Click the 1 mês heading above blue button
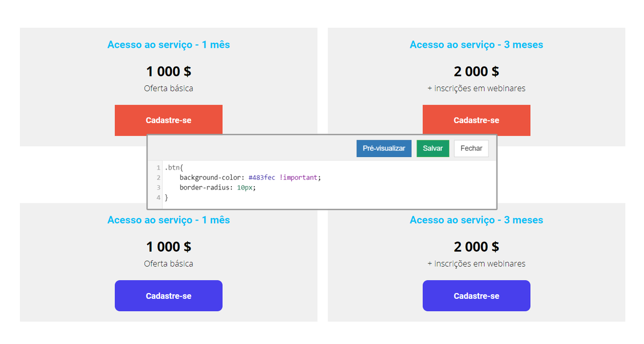This screenshot has height=344, width=644. tap(169, 220)
